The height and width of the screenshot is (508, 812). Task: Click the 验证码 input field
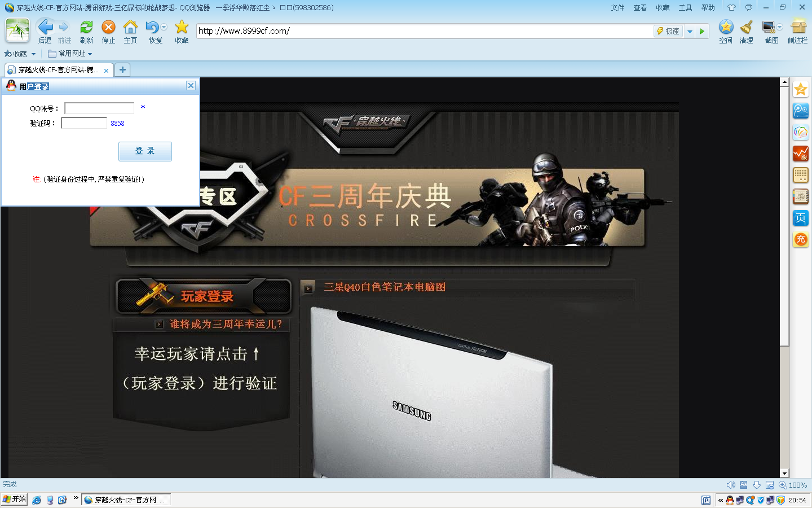84,122
